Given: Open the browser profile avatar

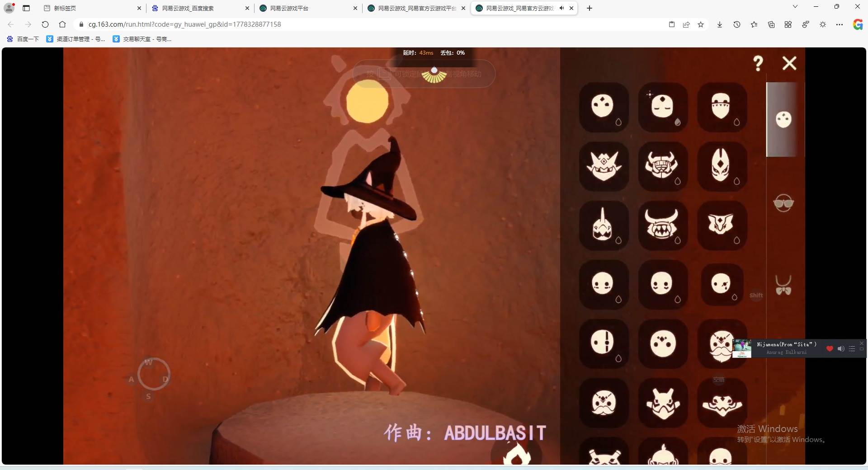Looking at the screenshot, I should [x=9, y=8].
